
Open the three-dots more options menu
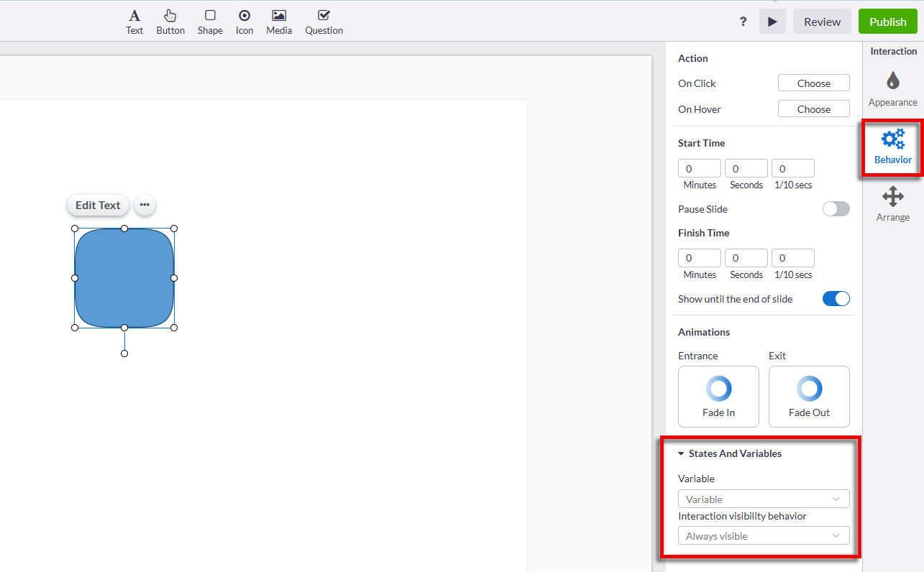(145, 205)
